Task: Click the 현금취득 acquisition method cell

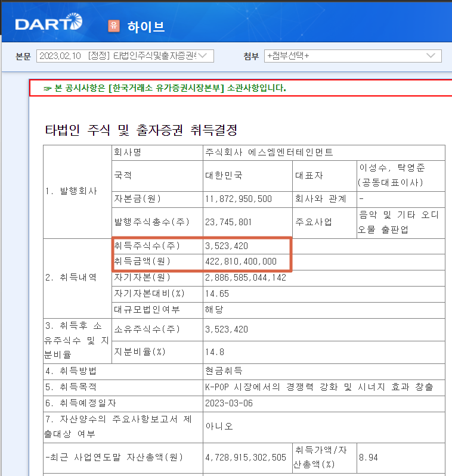Action: click(x=324, y=371)
